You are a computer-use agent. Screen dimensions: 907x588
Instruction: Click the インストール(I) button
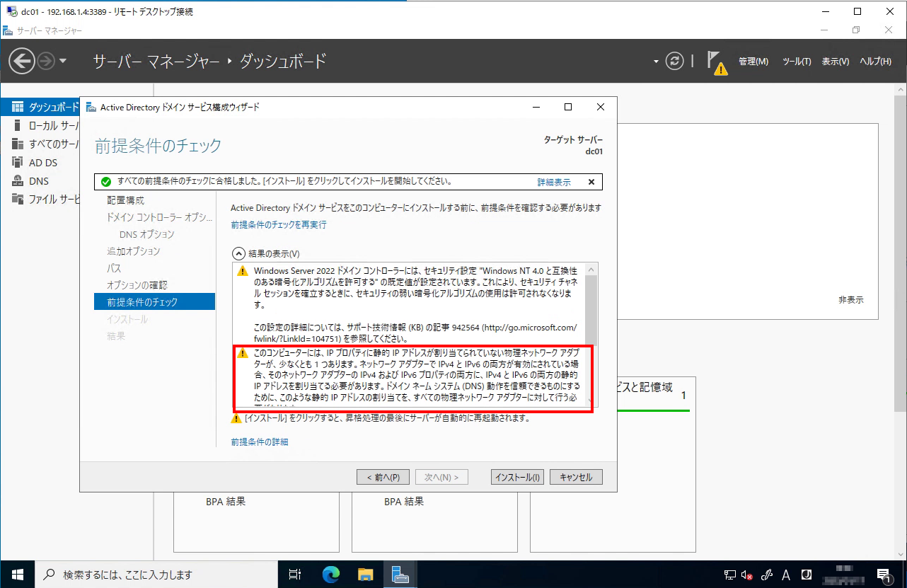(517, 478)
